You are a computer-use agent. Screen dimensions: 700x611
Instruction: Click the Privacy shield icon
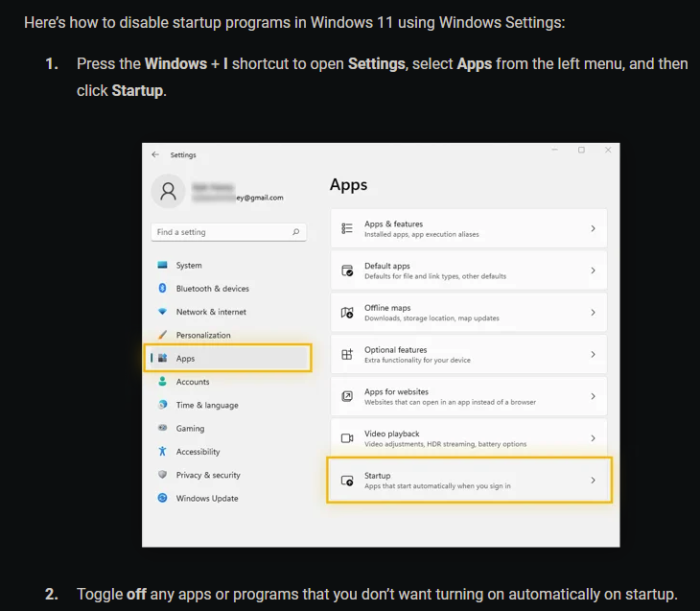coord(162,474)
